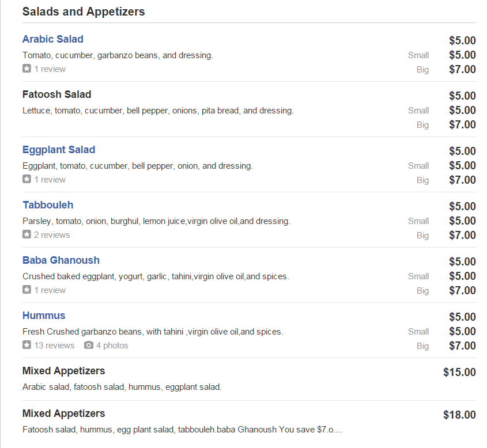Click the $18.00 Mixed Appetizers price
The width and height of the screenshot is (487, 448).
tap(459, 415)
